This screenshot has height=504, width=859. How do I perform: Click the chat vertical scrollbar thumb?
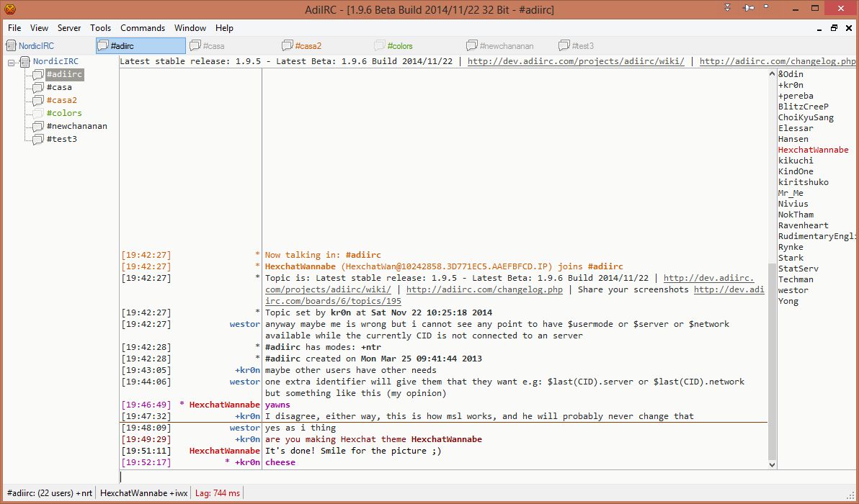coord(773,361)
